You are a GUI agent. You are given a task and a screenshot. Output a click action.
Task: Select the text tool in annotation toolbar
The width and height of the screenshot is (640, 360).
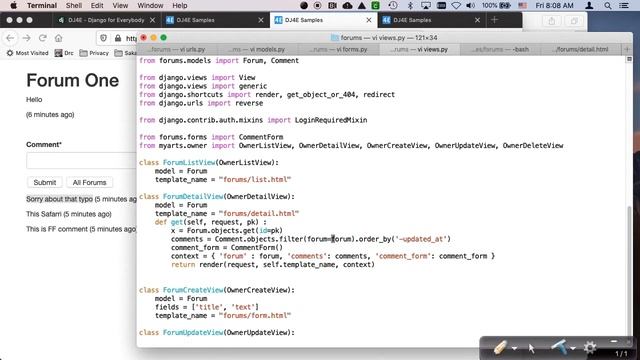point(560,347)
